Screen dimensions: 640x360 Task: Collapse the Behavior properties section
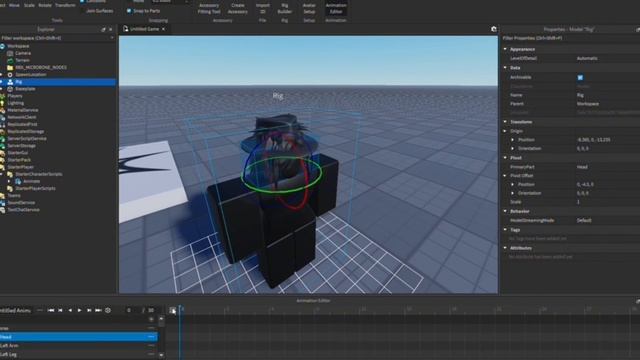click(505, 211)
